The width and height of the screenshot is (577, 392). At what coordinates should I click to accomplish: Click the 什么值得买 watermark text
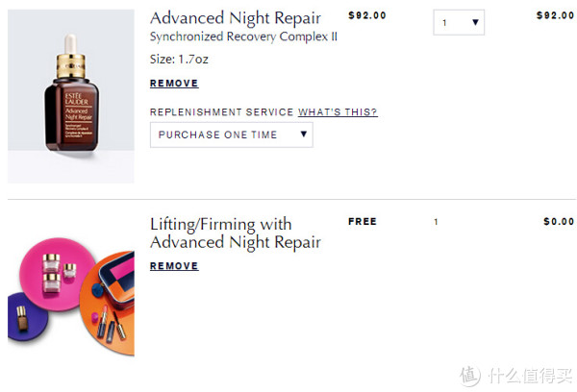[530, 376]
